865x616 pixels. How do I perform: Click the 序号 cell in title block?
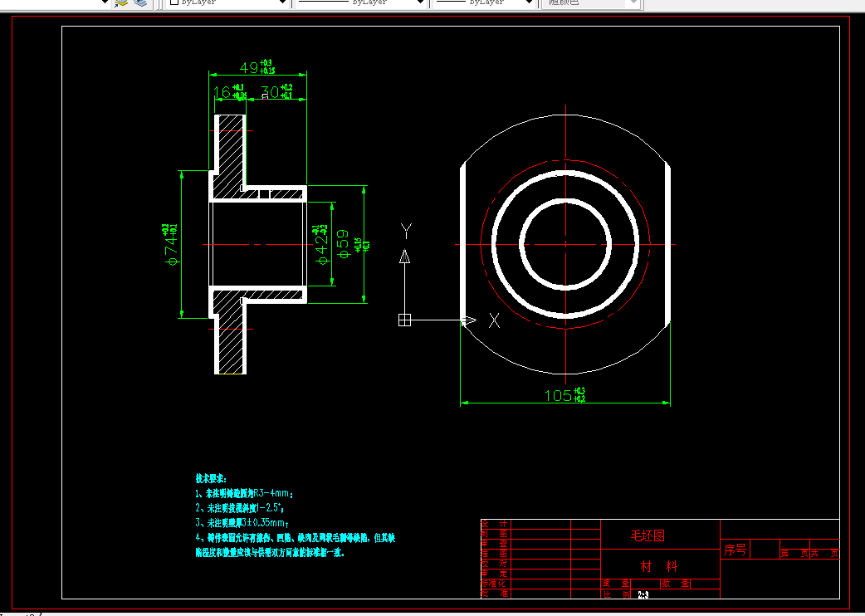pos(735,550)
